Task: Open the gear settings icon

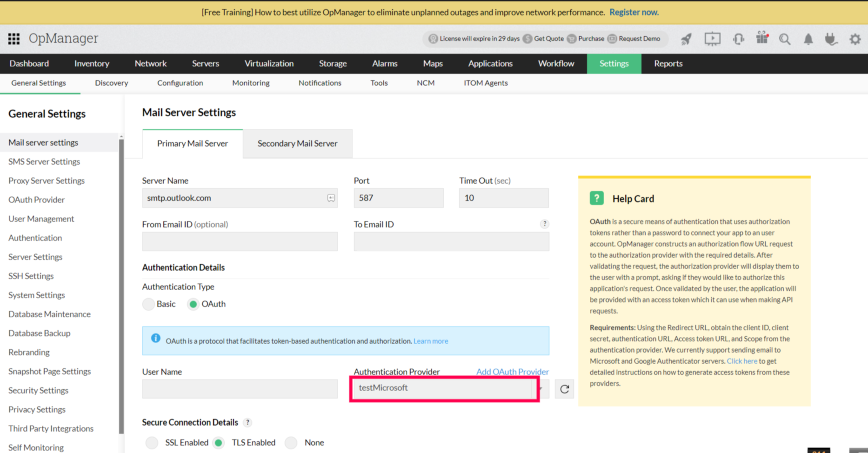Action: (855, 40)
